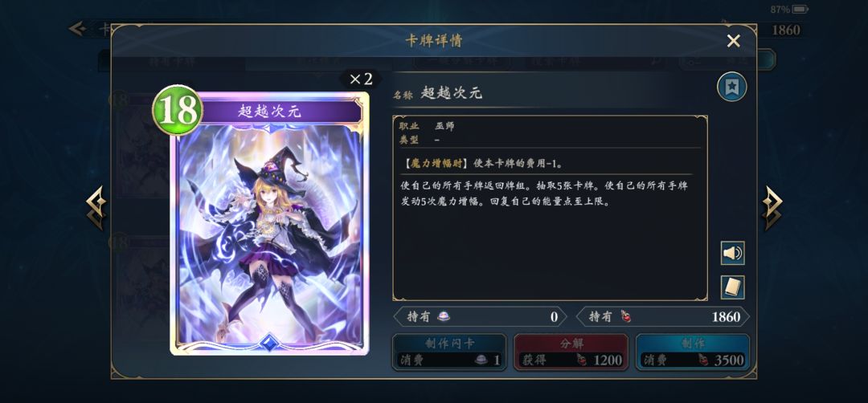Click the bookmark star favorite icon
868x403 pixels.
pos(732,87)
